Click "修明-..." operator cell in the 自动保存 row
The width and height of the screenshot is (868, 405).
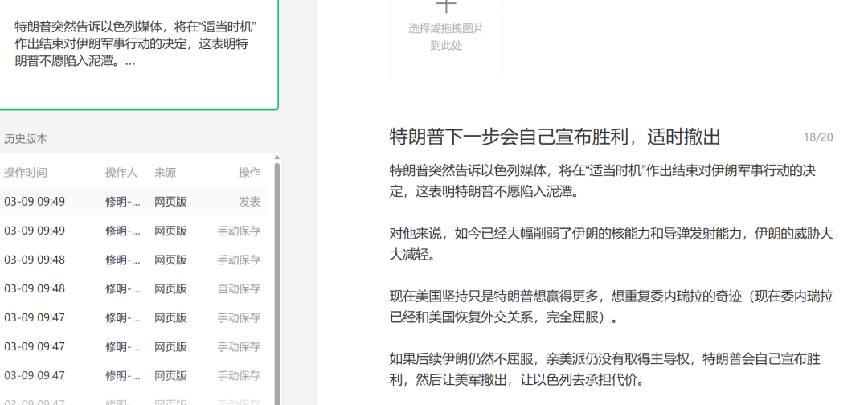coord(123,288)
